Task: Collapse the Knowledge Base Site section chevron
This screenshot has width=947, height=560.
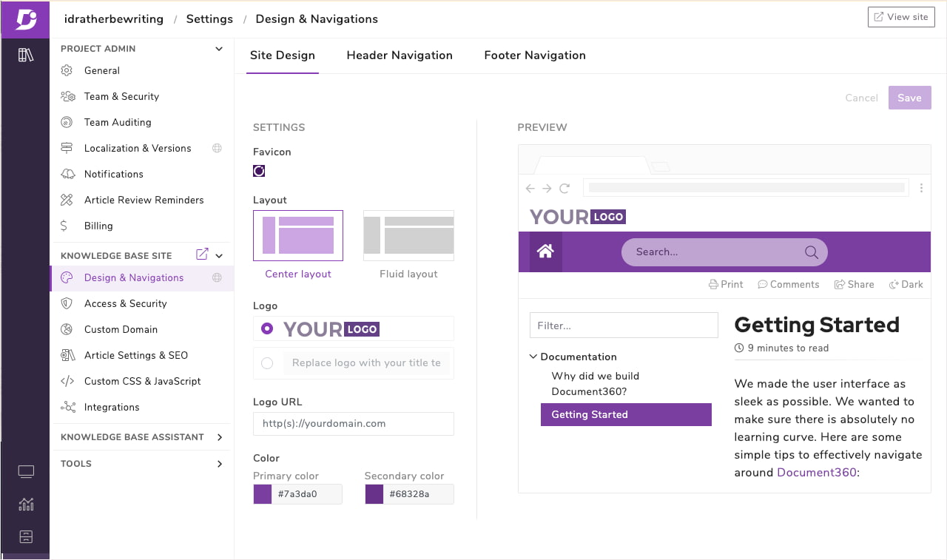Action: coord(219,255)
